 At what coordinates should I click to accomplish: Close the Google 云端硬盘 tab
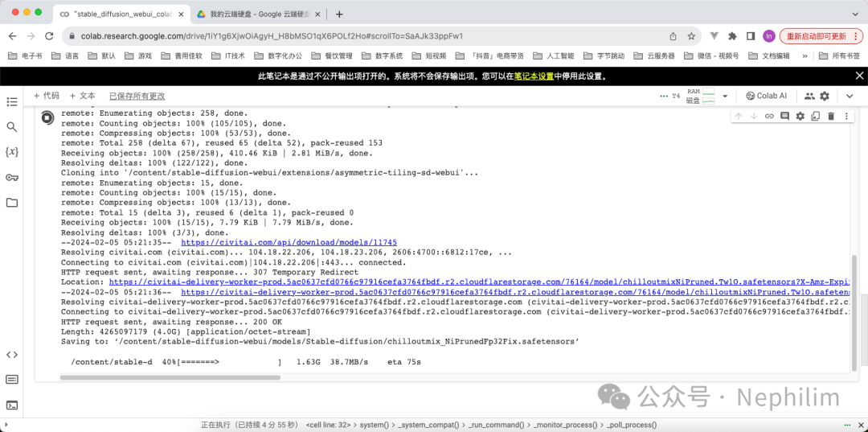tap(317, 14)
